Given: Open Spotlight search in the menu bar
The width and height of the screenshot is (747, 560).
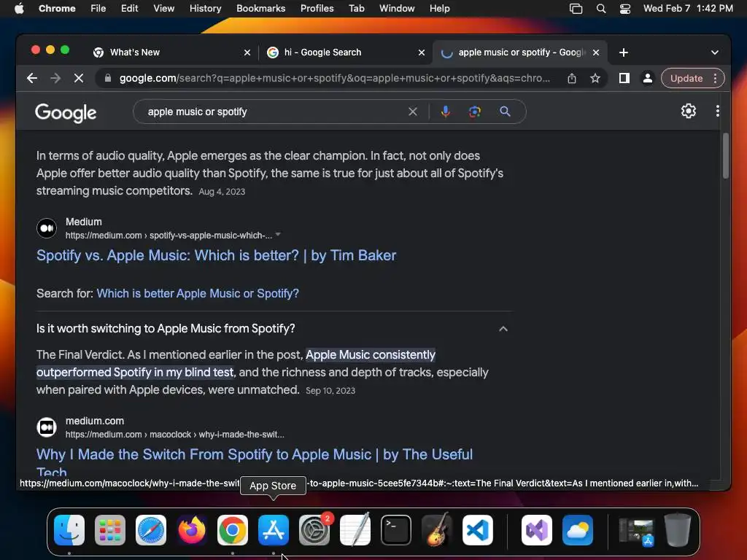Looking at the screenshot, I should tap(601, 9).
